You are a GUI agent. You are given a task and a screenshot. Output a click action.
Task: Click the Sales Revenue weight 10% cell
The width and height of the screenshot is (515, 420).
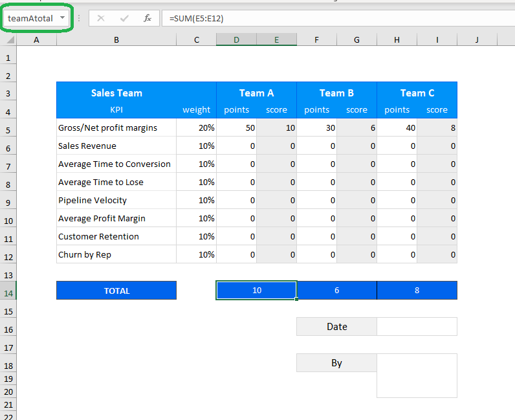click(197, 146)
